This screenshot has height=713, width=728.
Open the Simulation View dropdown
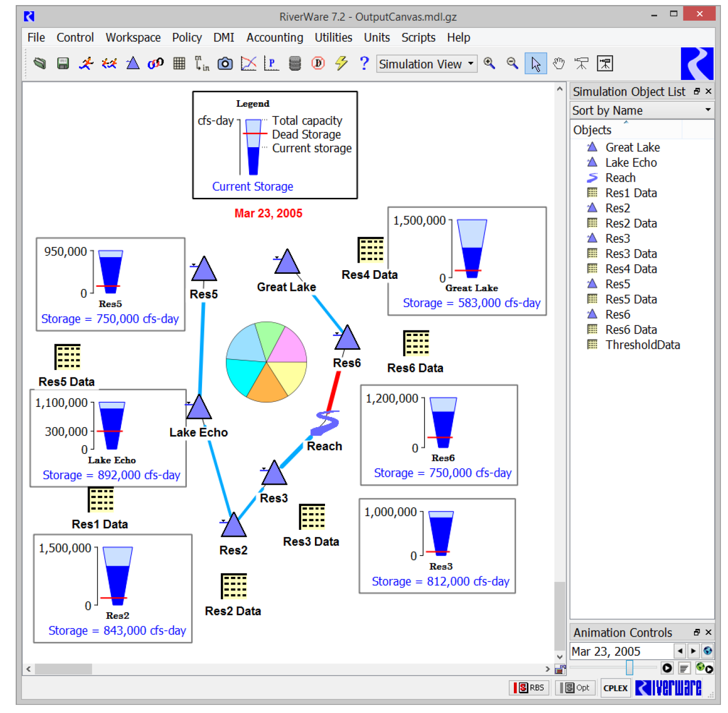point(426,64)
